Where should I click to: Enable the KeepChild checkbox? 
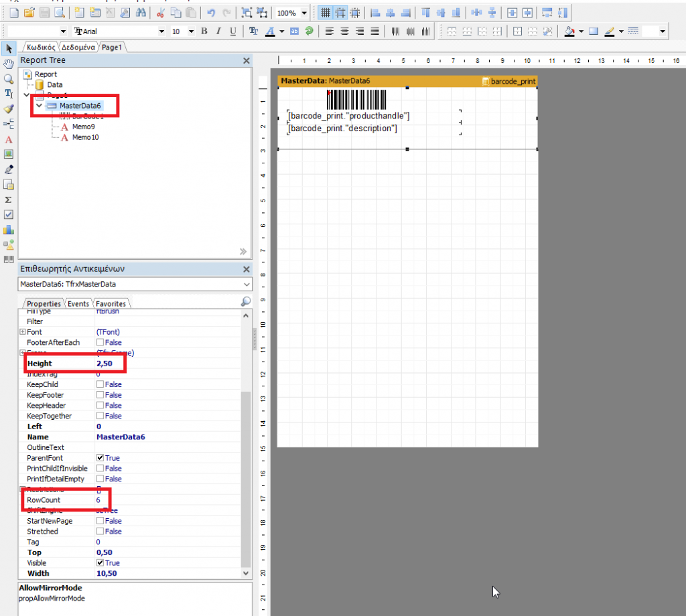100,384
